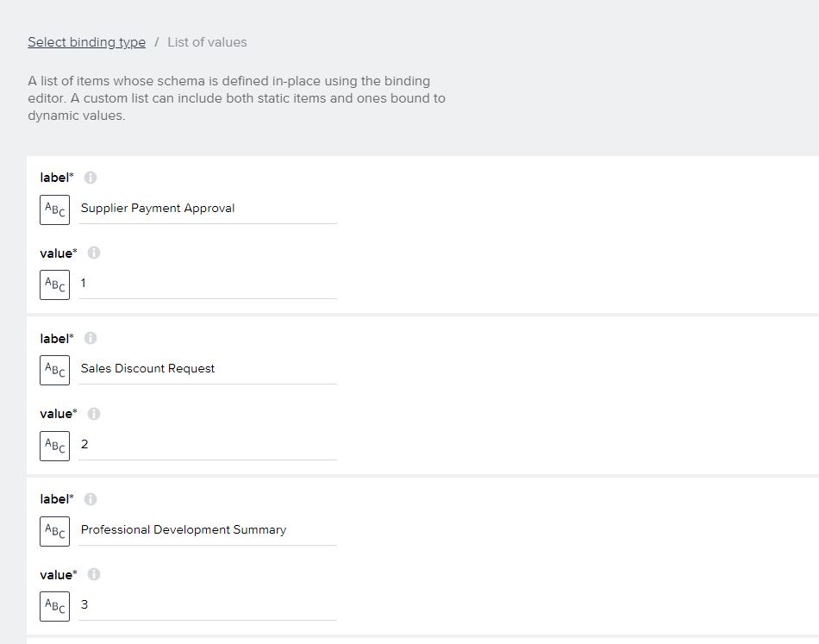Screen dimensions: 819x644
Task: Click ABC binding icon next to value 2
Action: [x=55, y=446]
